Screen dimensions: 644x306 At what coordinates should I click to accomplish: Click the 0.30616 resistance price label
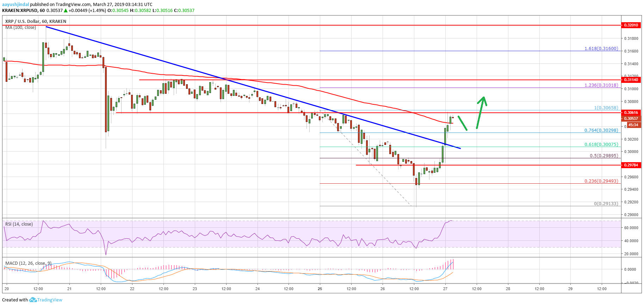coord(631,113)
